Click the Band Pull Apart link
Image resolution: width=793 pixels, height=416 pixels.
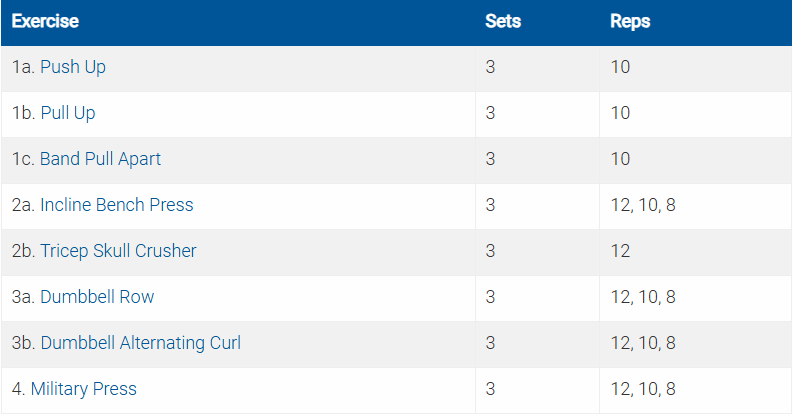point(100,160)
